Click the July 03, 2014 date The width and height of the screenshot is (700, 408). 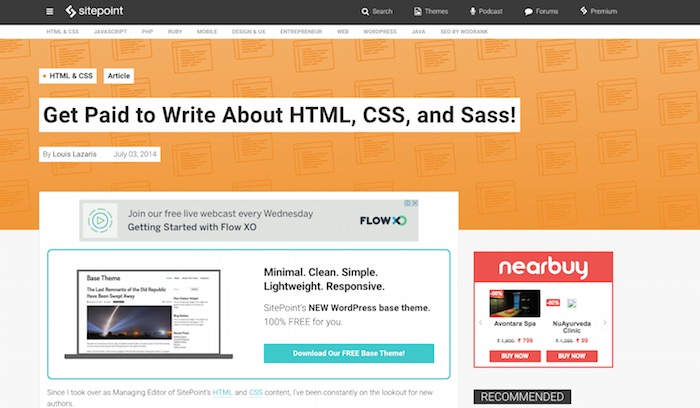(135, 154)
